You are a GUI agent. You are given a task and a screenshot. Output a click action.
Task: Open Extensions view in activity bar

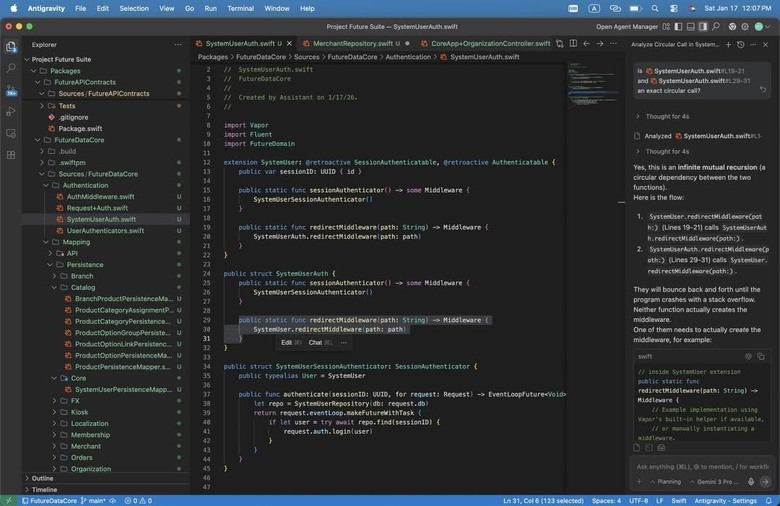click(x=10, y=155)
